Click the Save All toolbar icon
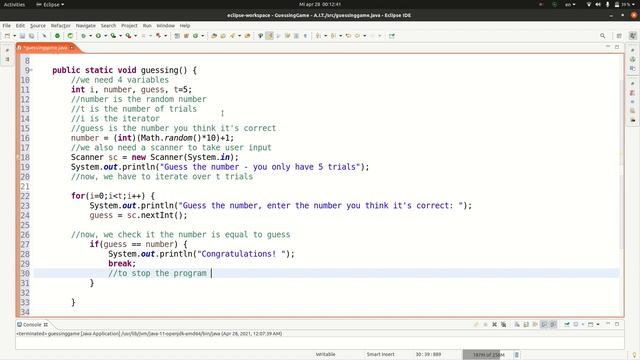The height and width of the screenshot is (360, 640). [x=31, y=36]
